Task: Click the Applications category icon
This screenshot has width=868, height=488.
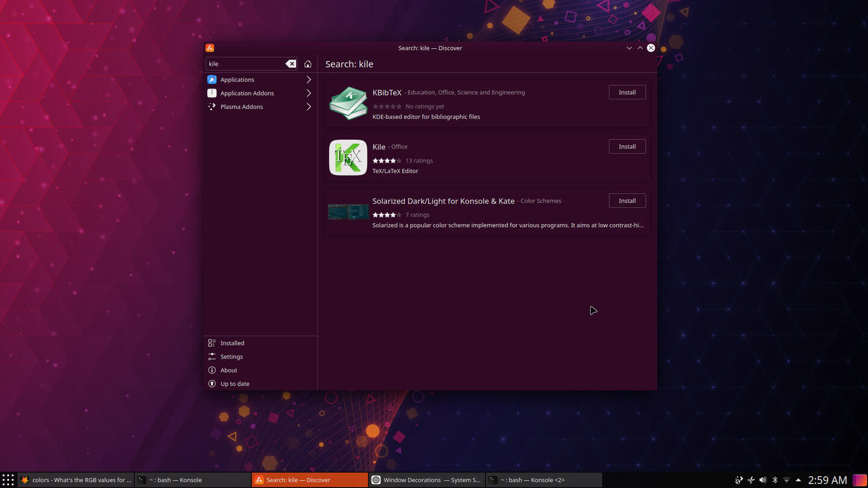Action: (x=212, y=80)
